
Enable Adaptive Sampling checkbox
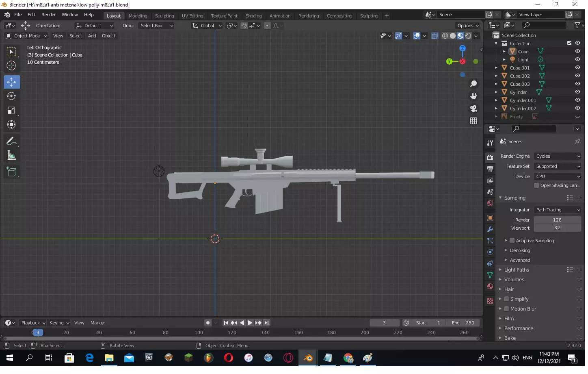click(x=512, y=241)
